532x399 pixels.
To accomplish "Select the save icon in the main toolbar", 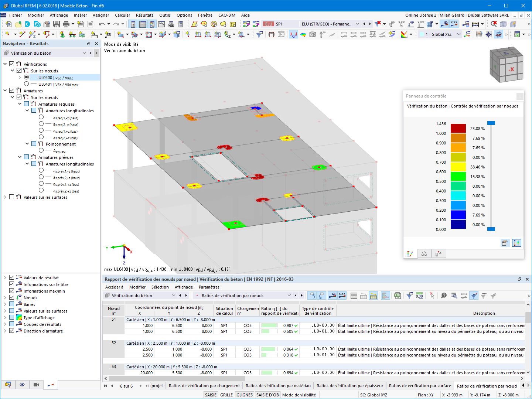I will point(56,24).
